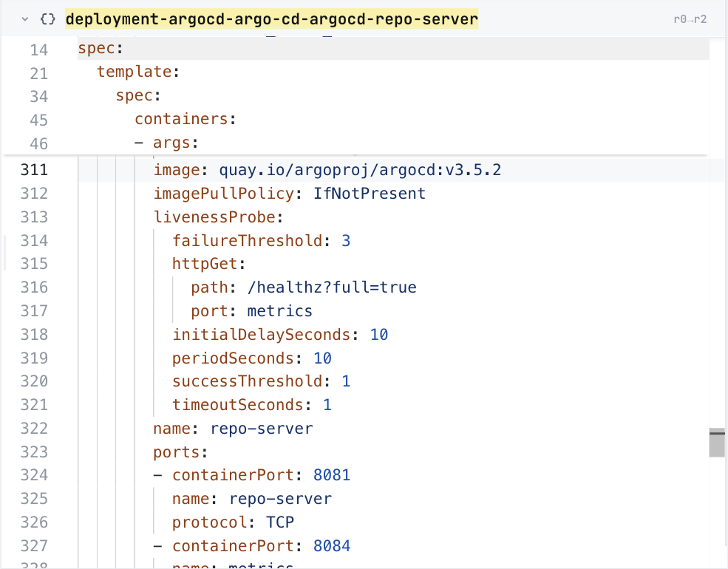The image size is (728, 569).
Task: Click containerPort value 8084
Action: point(332,546)
